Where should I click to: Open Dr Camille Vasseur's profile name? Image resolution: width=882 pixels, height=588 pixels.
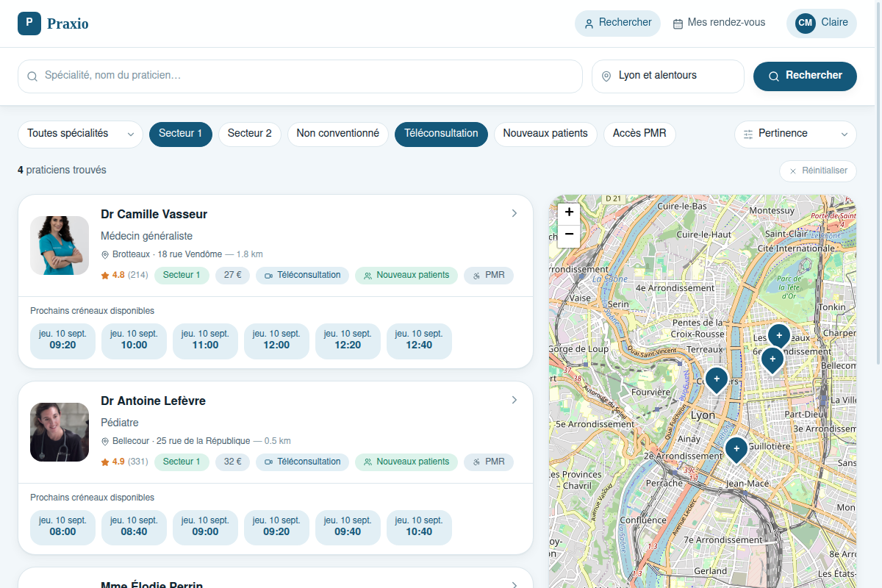(x=154, y=215)
